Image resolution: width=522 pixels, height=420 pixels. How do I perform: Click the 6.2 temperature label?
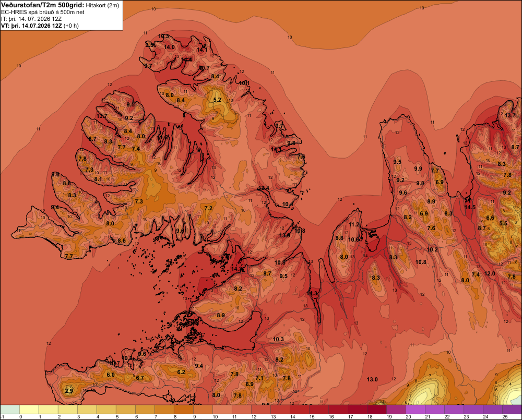tap(181, 372)
